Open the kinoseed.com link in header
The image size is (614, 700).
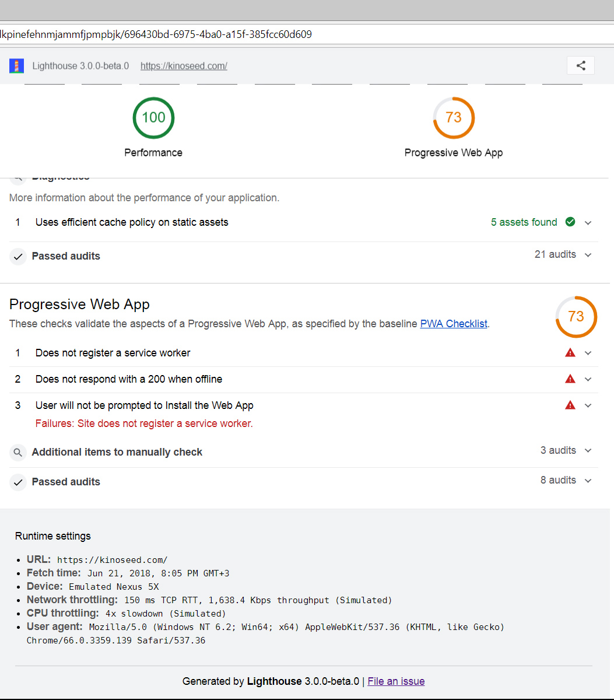click(184, 66)
